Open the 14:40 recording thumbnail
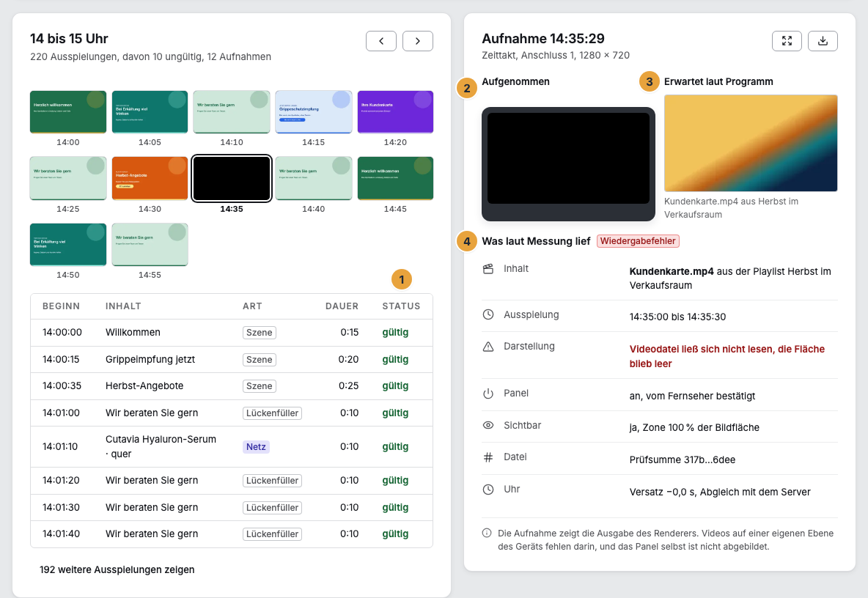Image resolution: width=868 pixels, height=598 pixels. point(313,178)
